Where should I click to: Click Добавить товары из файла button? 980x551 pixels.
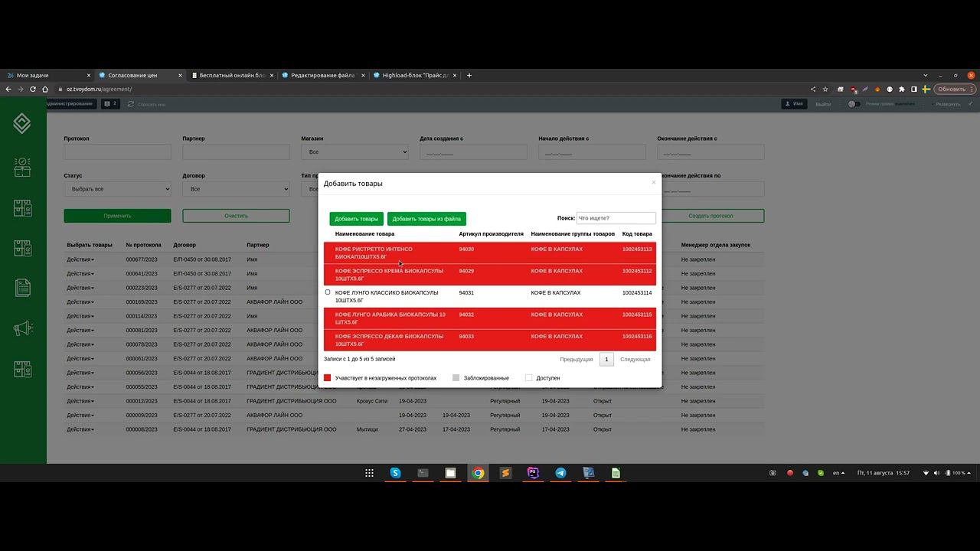click(426, 219)
